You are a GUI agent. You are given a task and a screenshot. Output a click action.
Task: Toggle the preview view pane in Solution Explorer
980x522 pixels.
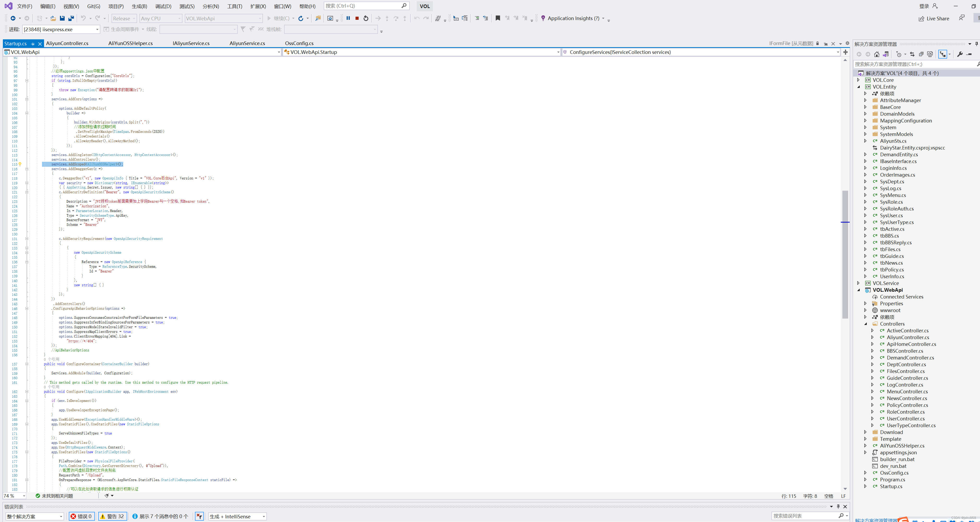[969, 54]
